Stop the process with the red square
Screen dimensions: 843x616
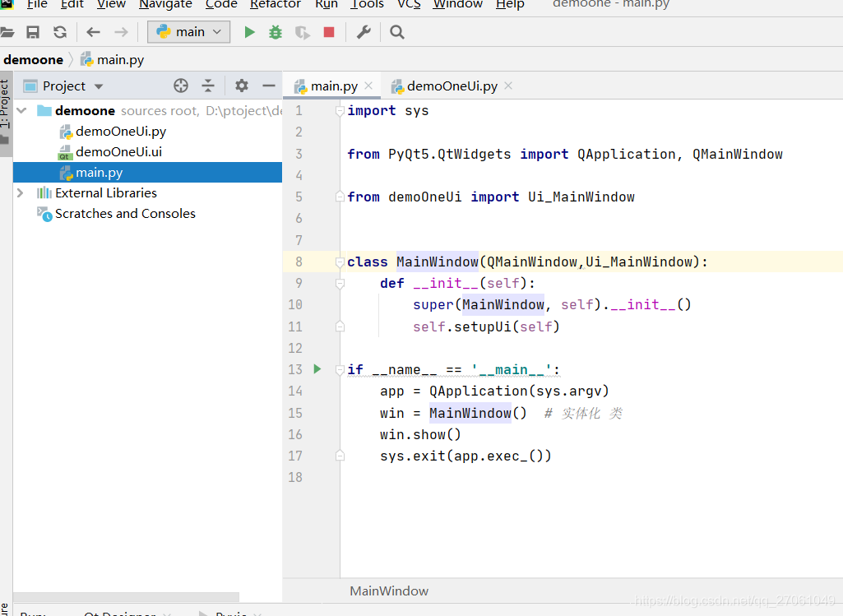[x=329, y=32]
